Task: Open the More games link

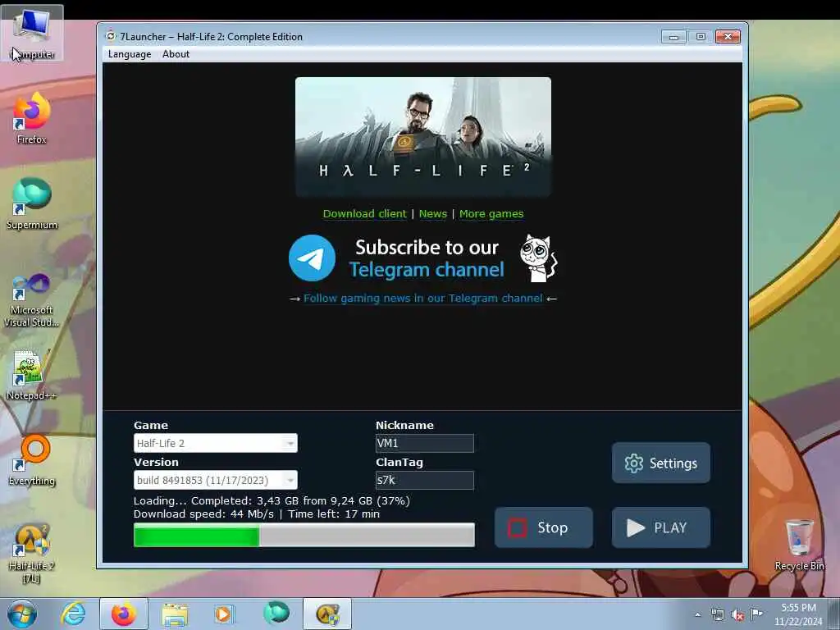Action: click(491, 214)
